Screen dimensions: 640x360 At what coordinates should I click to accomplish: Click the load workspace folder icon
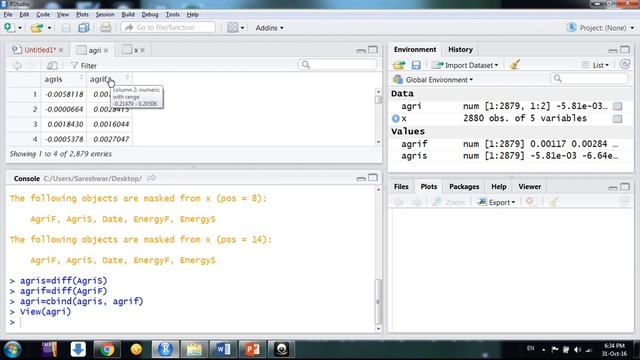(x=399, y=65)
